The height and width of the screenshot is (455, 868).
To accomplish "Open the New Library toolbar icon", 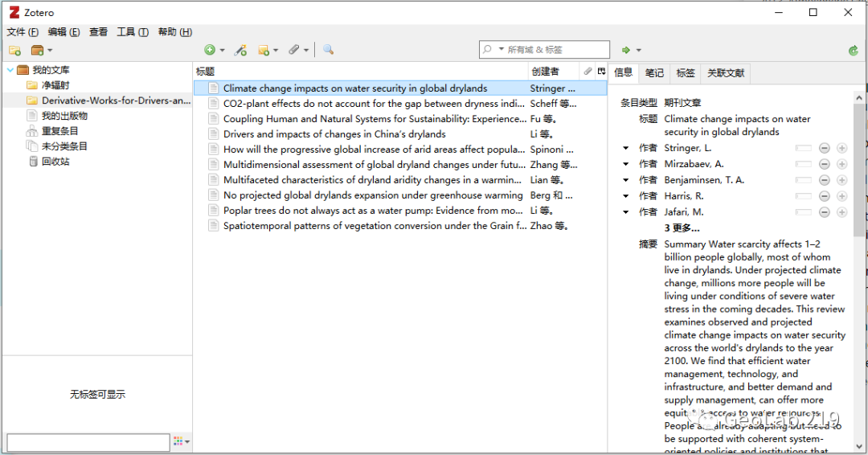I will (38, 51).
